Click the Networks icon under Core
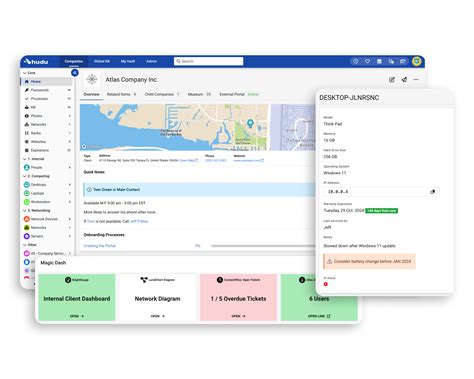 click(27, 124)
